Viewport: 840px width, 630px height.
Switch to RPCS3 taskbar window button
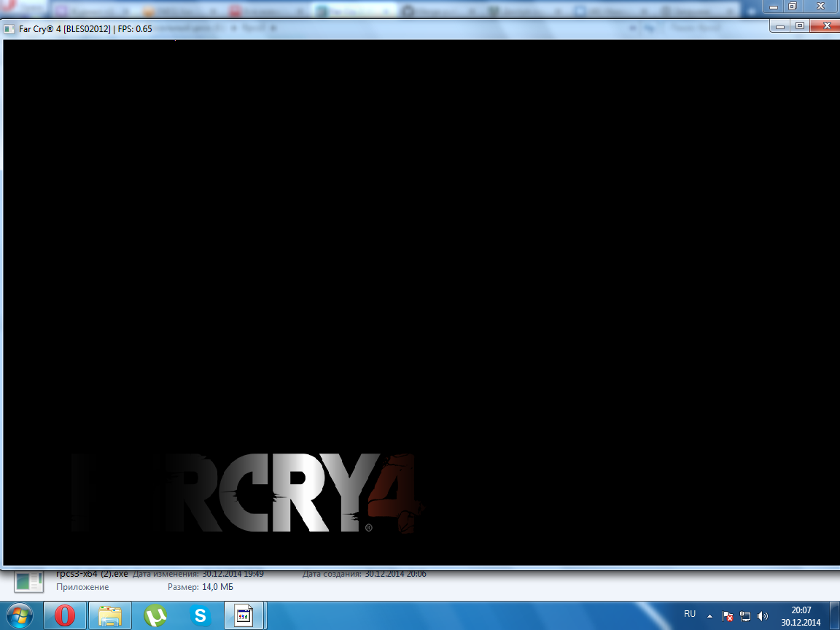pyautogui.click(x=244, y=615)
